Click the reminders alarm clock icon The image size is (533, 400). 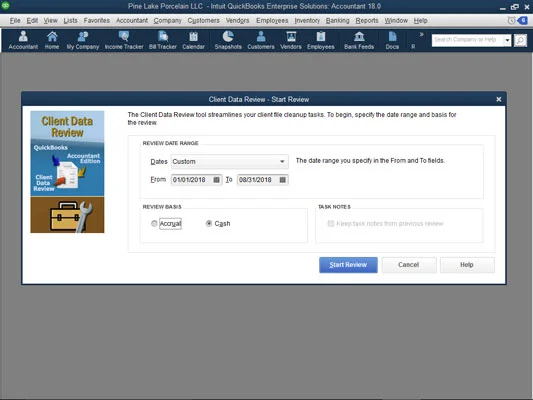pyautogui.click(x=511, y=20)
